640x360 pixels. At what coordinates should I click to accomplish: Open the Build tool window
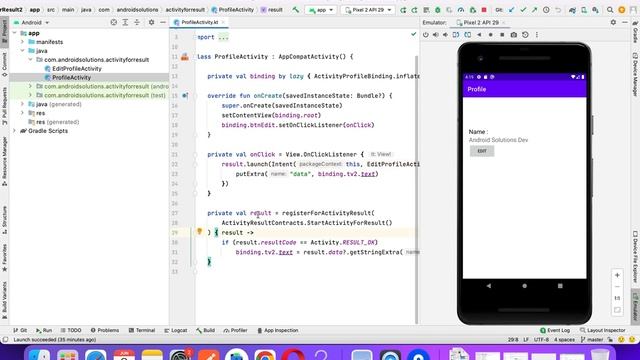tap(205, 330)
